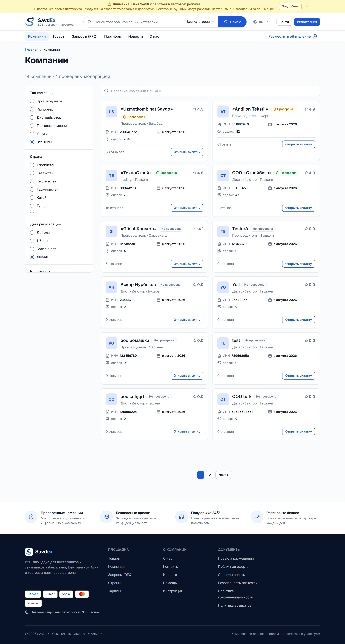Click the Mastercard payment icon

82,594
